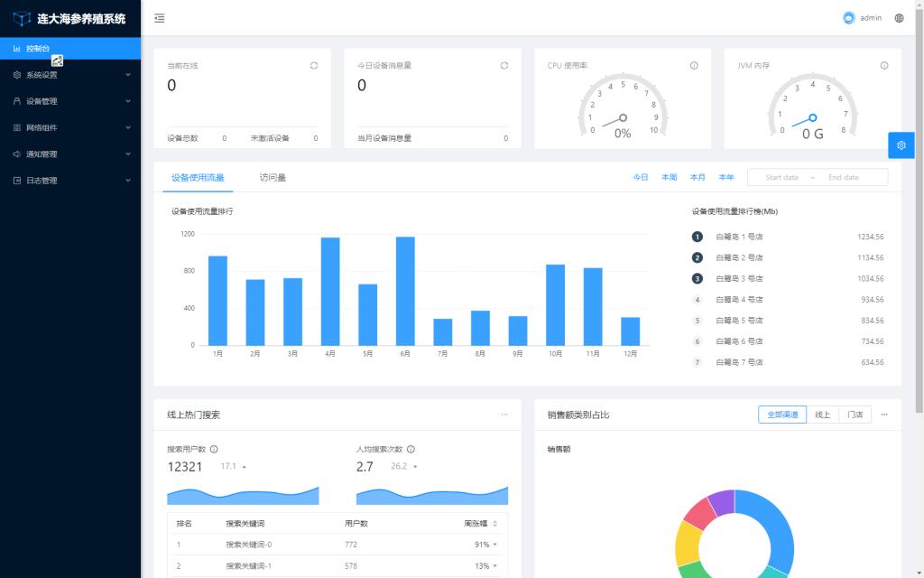
Task: Refresh the 当前在线 card
Action: point(314,65)
